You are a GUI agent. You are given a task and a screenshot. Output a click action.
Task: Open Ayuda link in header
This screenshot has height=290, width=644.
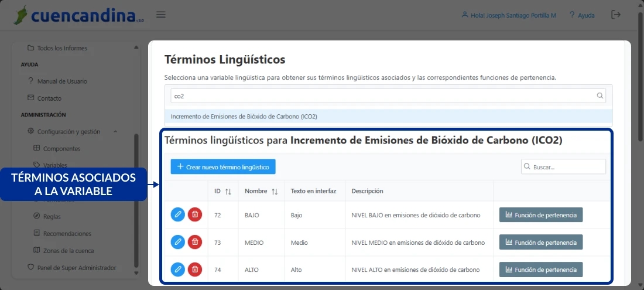click(581, 15)
